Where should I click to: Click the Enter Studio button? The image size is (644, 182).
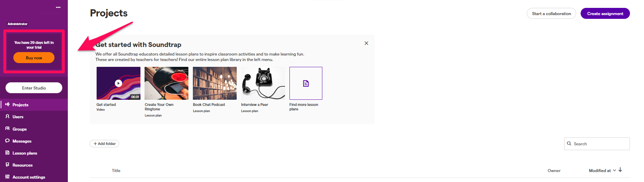click(x=34, y=88)
